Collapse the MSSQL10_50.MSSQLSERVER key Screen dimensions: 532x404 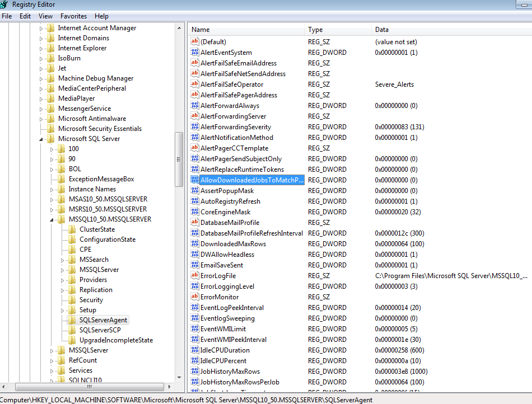click(52, 219)
